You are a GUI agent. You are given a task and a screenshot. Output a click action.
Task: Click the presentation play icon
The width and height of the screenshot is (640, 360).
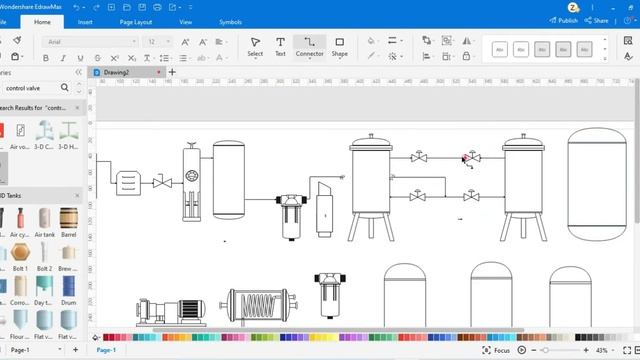[521, 350]
